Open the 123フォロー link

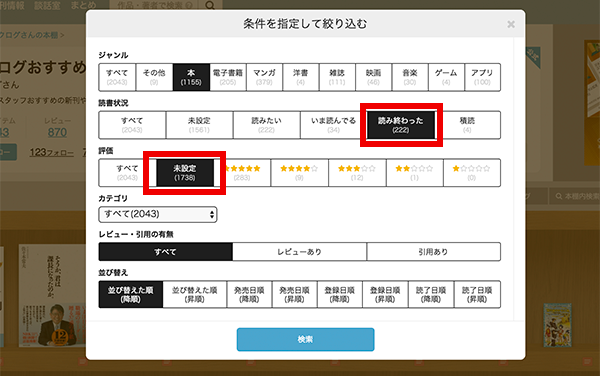[x=52, y=152]
